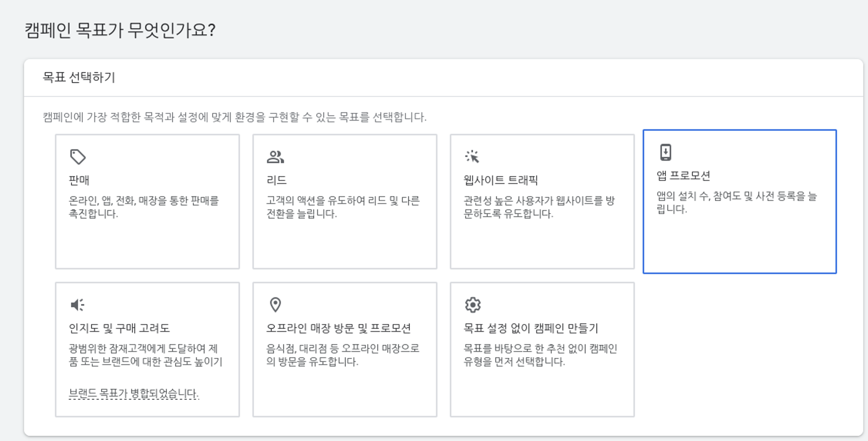Select 목표 설정 없이 캠페인 만들기 title
Screen dimensions: 868x441
[x=530, y=328]
